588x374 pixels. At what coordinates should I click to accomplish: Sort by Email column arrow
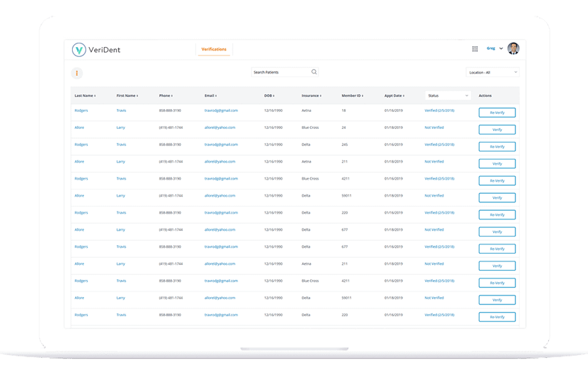pos(216,96)
